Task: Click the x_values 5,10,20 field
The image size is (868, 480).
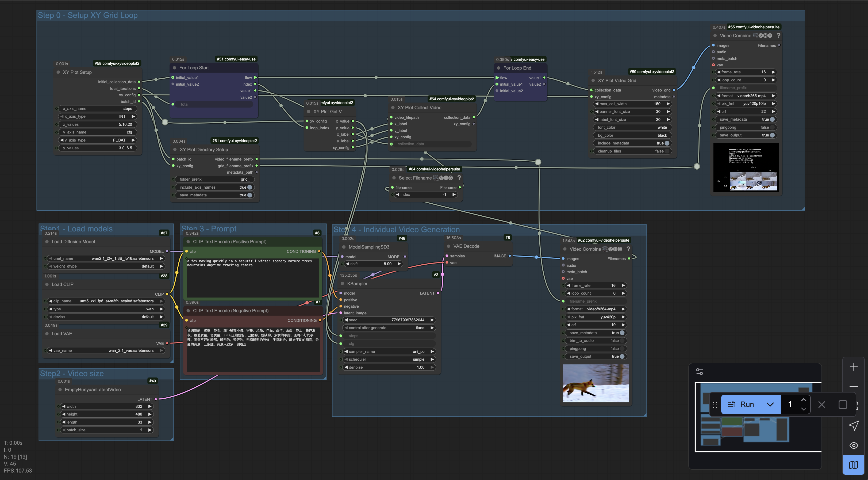Action: coord(98,124)
